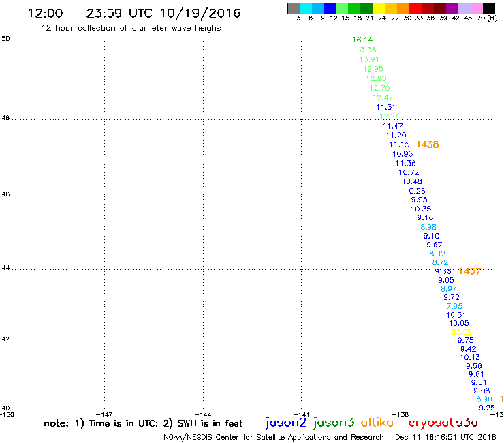504x443 pixels.
Task: Click the dark blue 12 ft legend swatch
Action: [330, 8]
